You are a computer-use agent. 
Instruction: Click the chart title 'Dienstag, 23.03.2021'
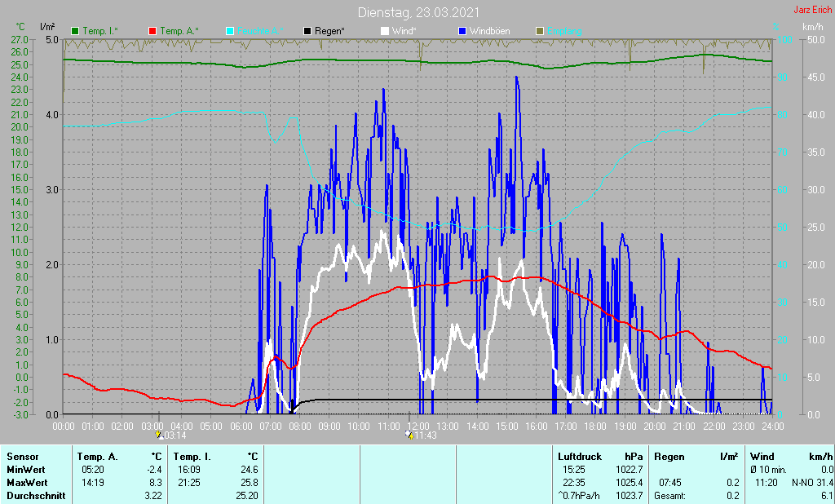point(418,12)
